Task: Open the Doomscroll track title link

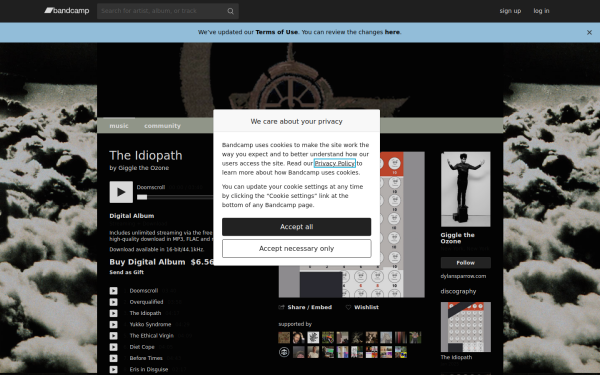Action: tap(143, 291)
